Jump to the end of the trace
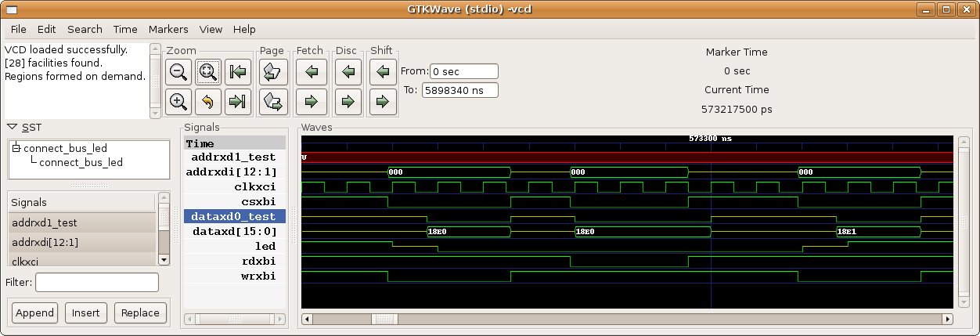This screenshot has width=980, height=336. click(x=236, y=101)
